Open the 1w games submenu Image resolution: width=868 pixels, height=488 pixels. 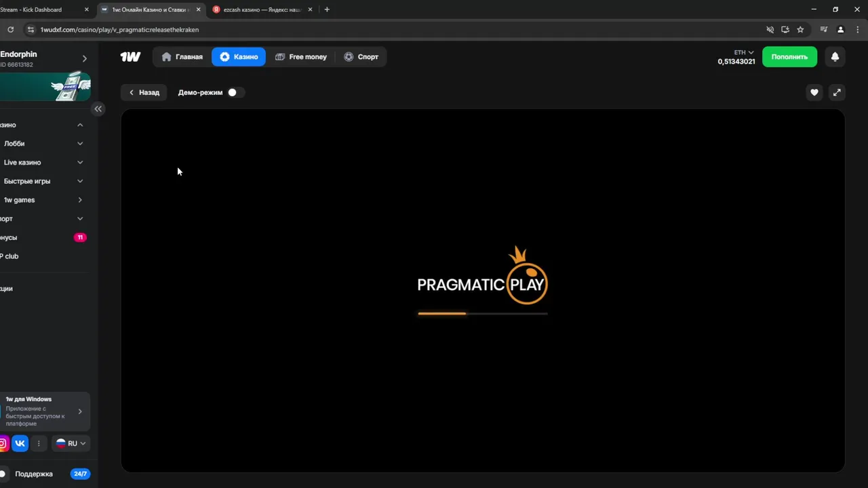pos(80,200)
